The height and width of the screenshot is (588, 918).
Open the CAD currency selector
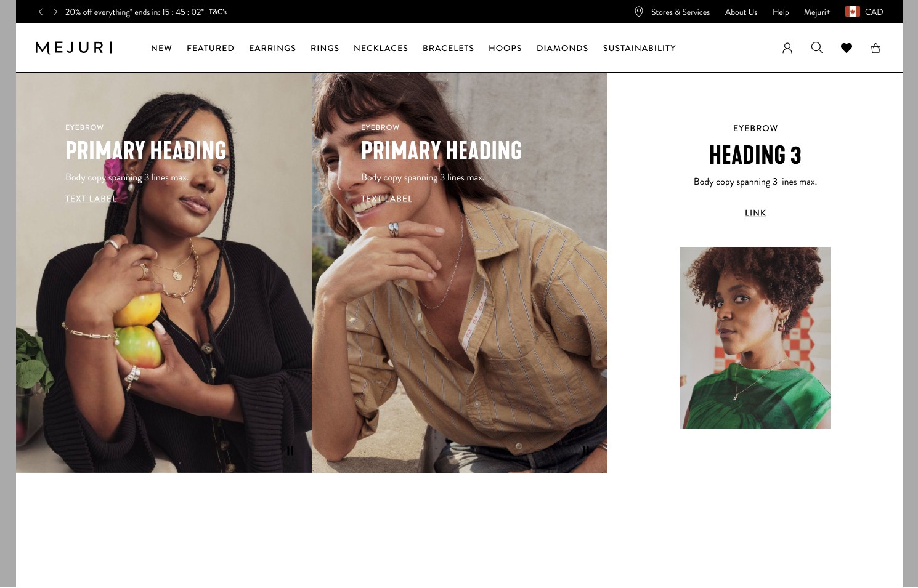[x=874, y=12]
